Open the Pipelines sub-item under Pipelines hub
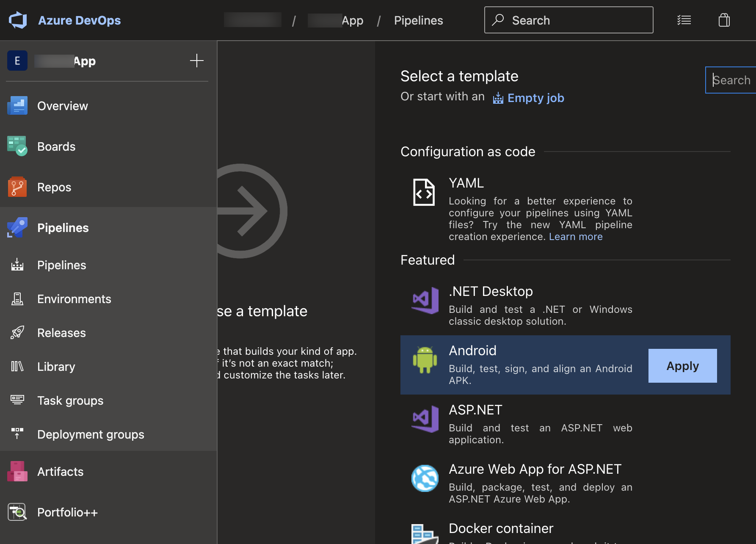This screenshot has height=544, width=756. tap(62, 265)
